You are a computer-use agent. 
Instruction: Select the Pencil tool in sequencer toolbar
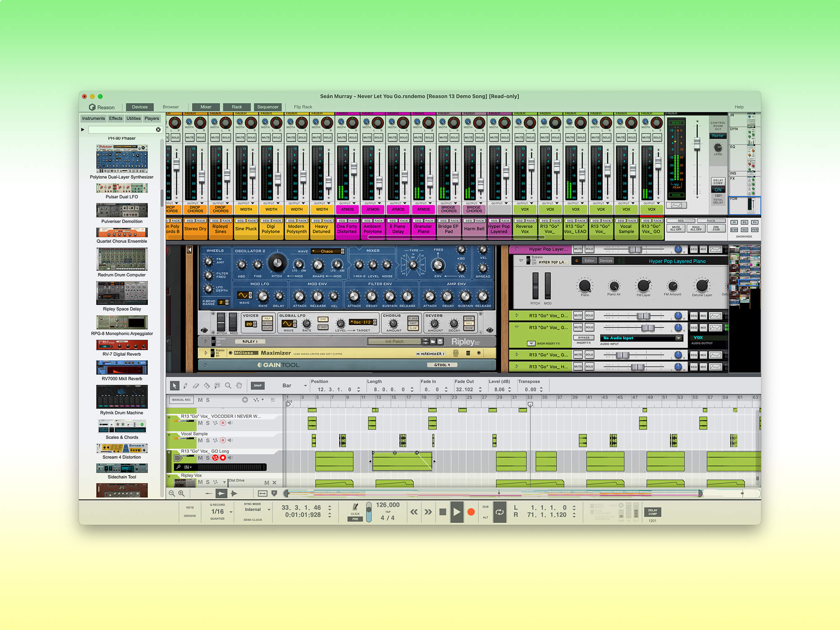[x=185, y=385]
